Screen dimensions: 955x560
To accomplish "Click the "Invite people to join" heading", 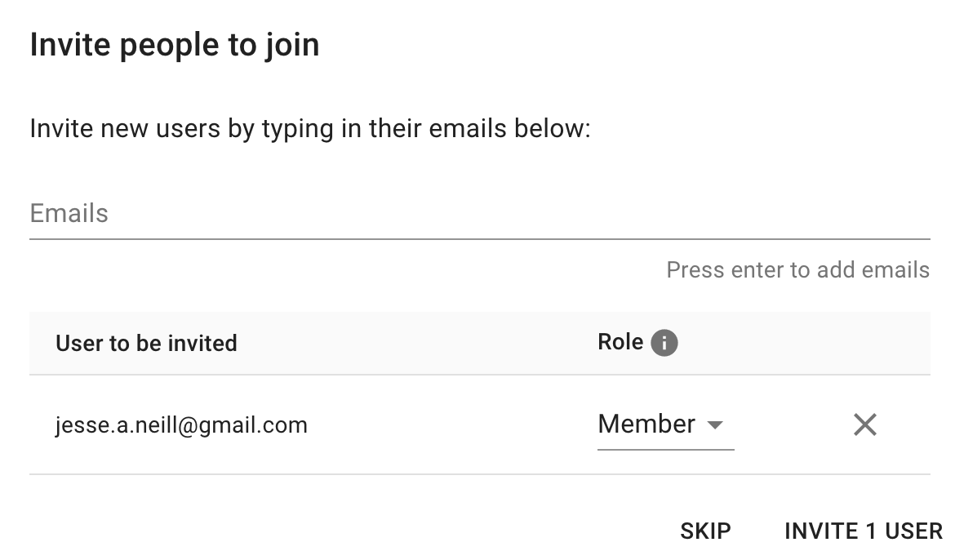I will [175, 45].
